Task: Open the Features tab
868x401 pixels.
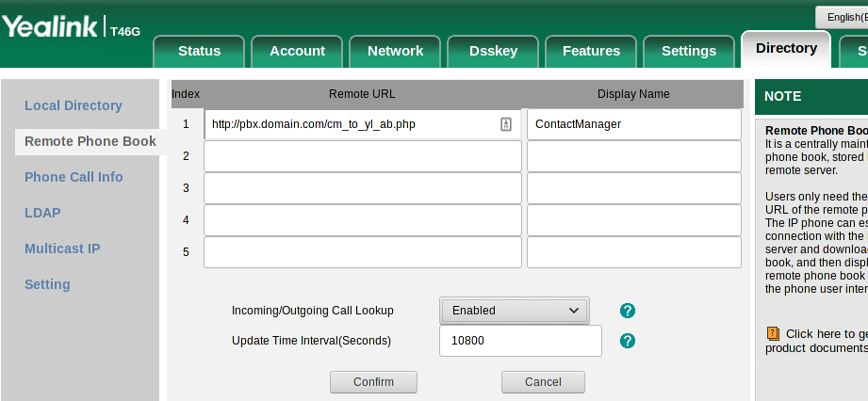Action: click(x=591, y=51)
